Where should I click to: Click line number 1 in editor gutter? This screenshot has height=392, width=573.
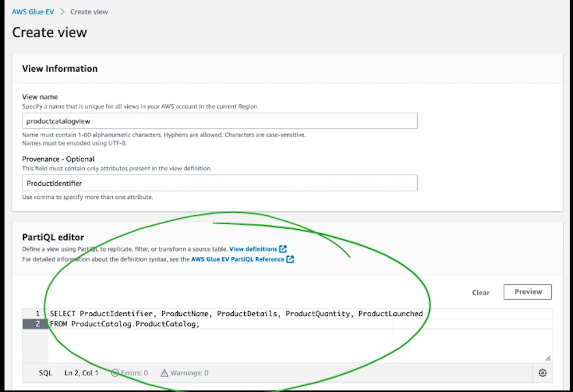point(37,314)
